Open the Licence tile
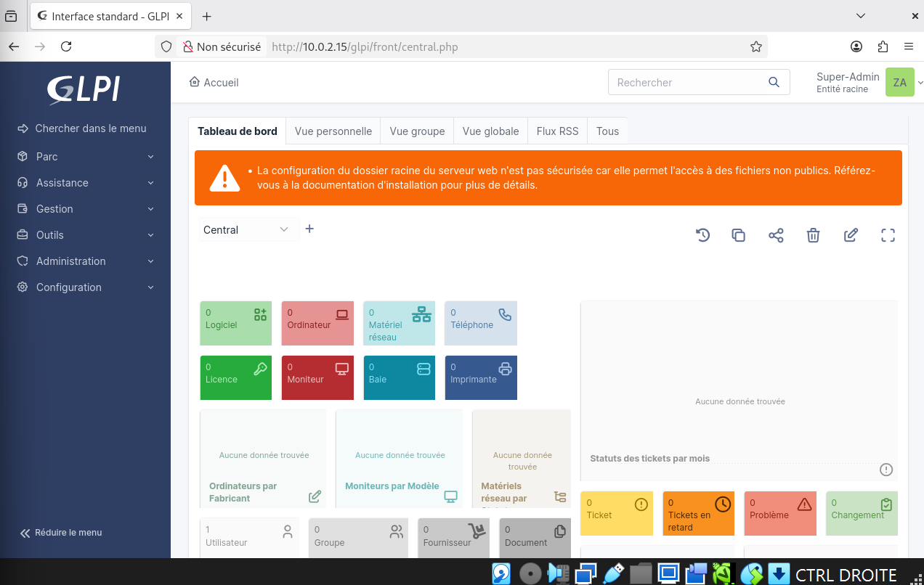 [236, 377]
